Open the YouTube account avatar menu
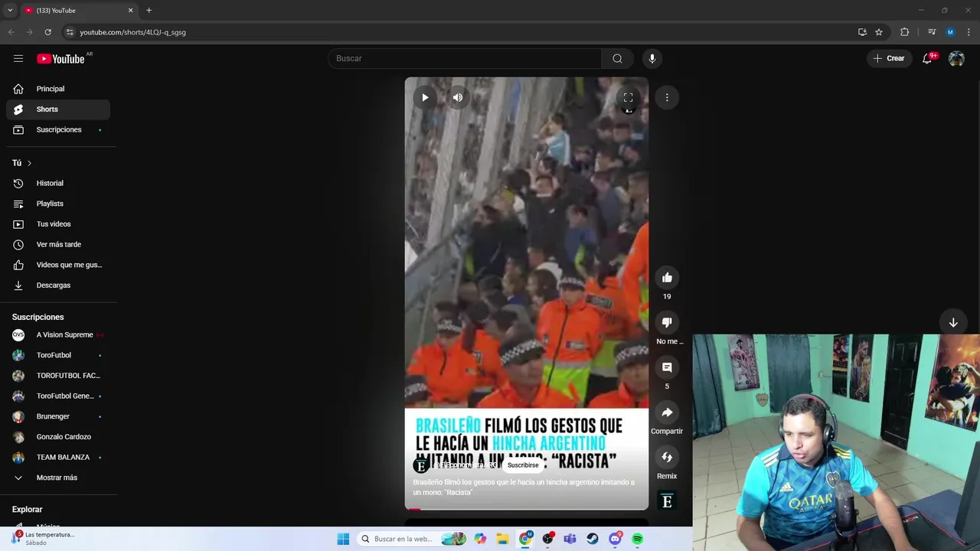Image resolution: width=980 pixels, height=551 pixels. point(956,58)
